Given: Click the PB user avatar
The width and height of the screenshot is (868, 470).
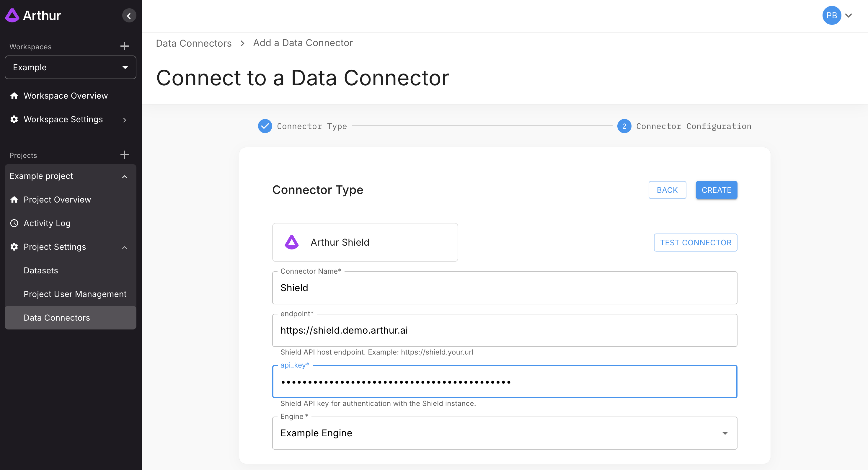Looking at the screenshot, I should tap(831, 15).
